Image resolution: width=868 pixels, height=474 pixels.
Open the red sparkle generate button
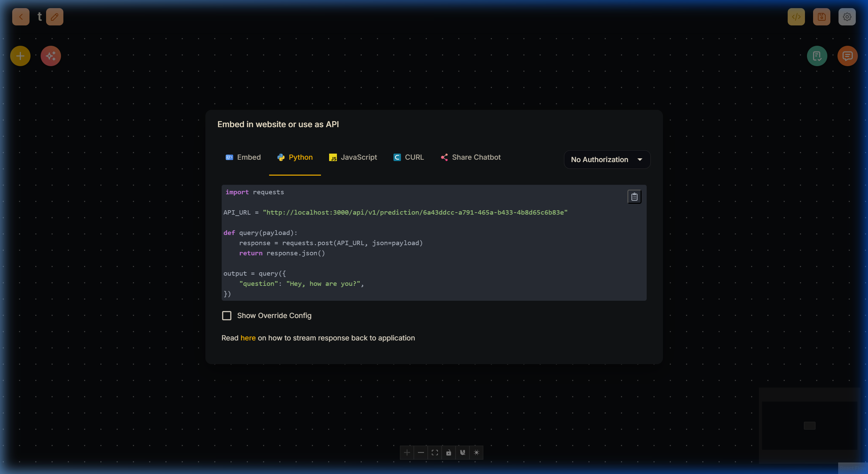click(x=51, y=56)
